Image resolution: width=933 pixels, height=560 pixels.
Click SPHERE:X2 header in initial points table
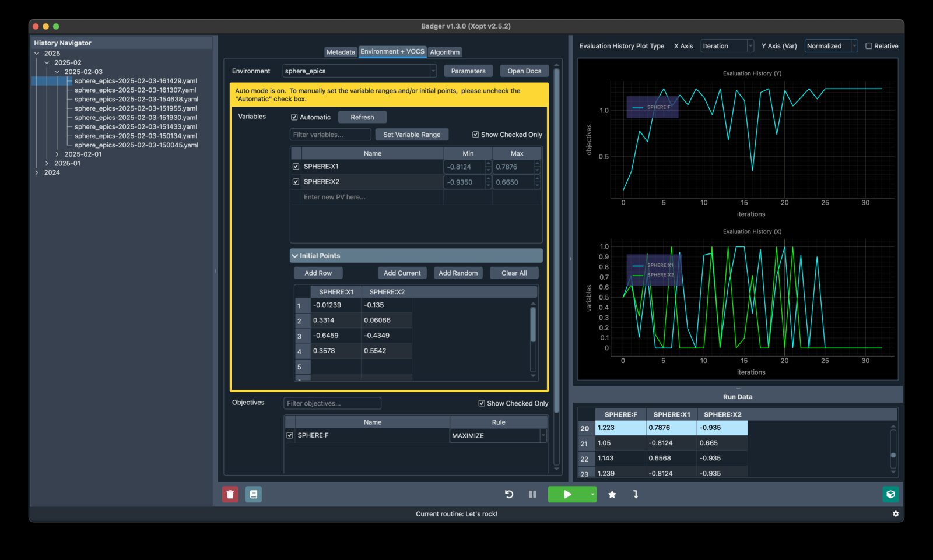point(387,292)
